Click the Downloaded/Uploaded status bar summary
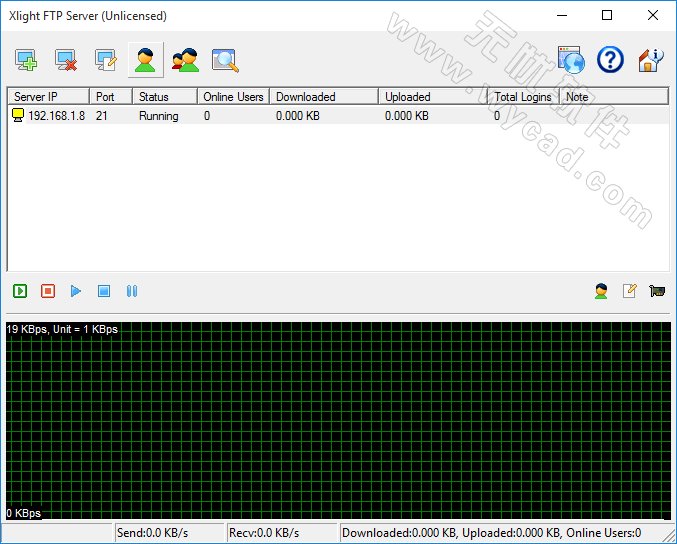677x544 pixels. coord(491,533)
